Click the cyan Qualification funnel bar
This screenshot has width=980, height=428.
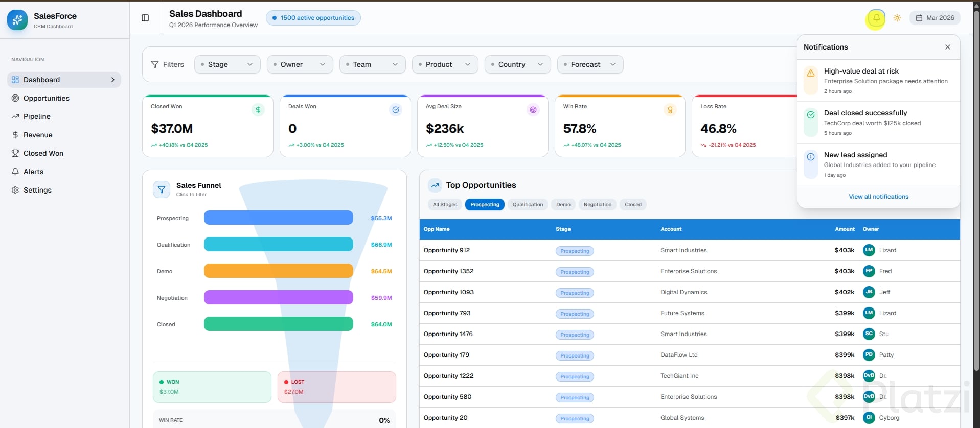click(x=279, y=244)
